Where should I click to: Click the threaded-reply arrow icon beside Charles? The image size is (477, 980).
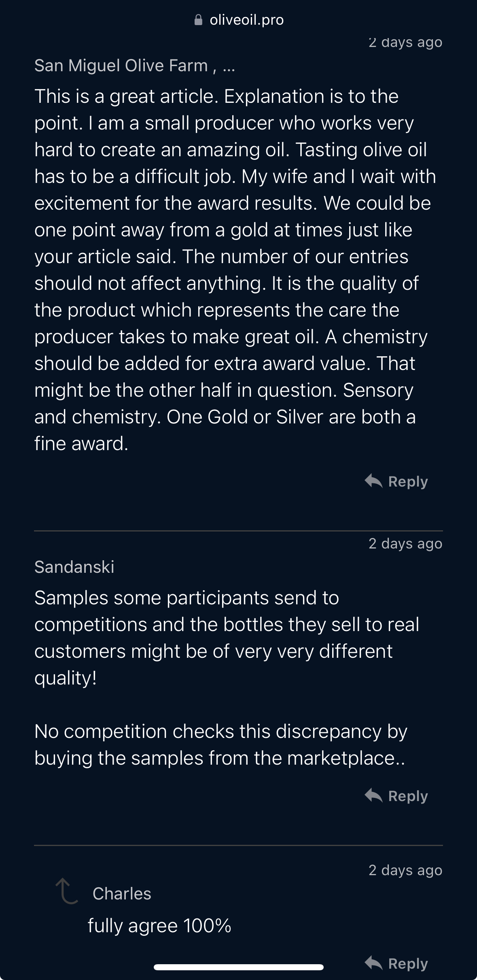[66, 891]
